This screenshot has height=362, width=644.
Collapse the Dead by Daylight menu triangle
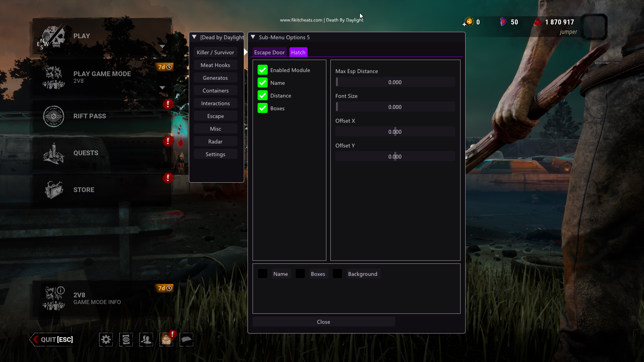click(194, 37)
